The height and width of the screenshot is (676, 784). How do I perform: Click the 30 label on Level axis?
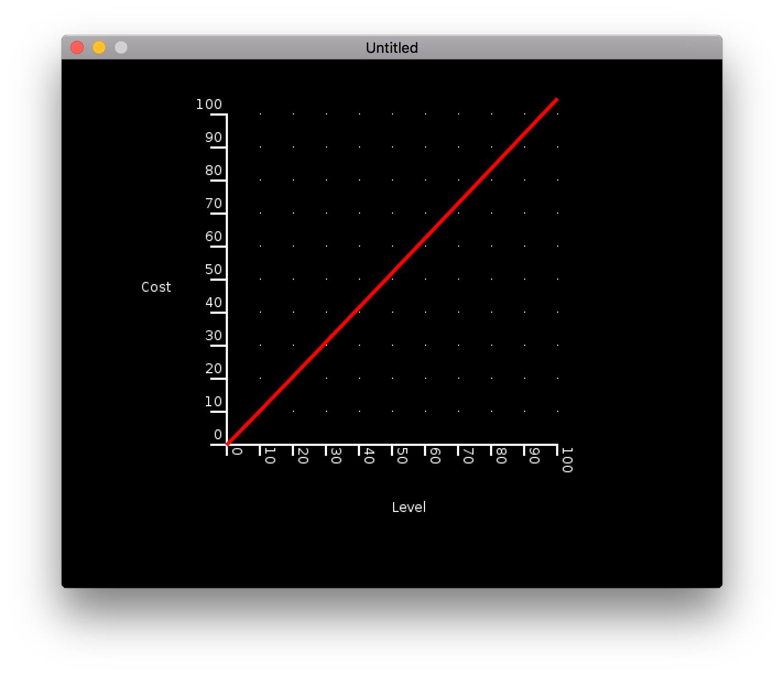click(x=336, y=456)
